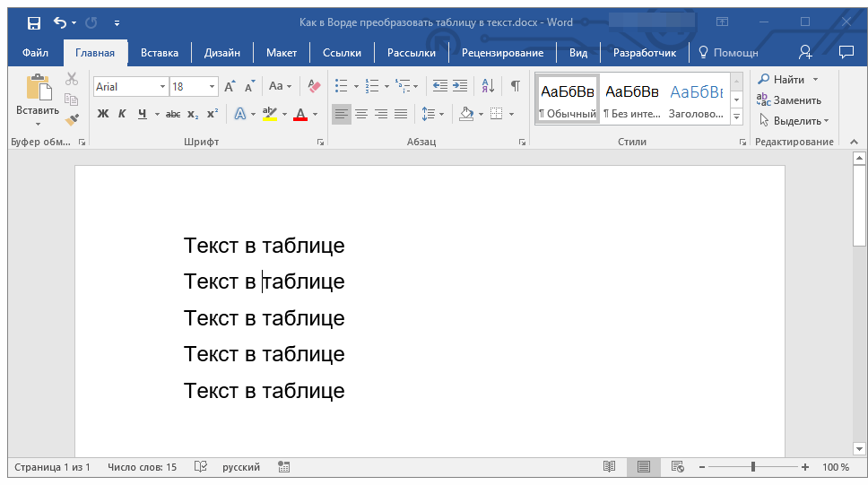Increase font size with large A icon
The width and height of the screenshot is (868, 485).
pyautogui.click(x=230, y=86)
